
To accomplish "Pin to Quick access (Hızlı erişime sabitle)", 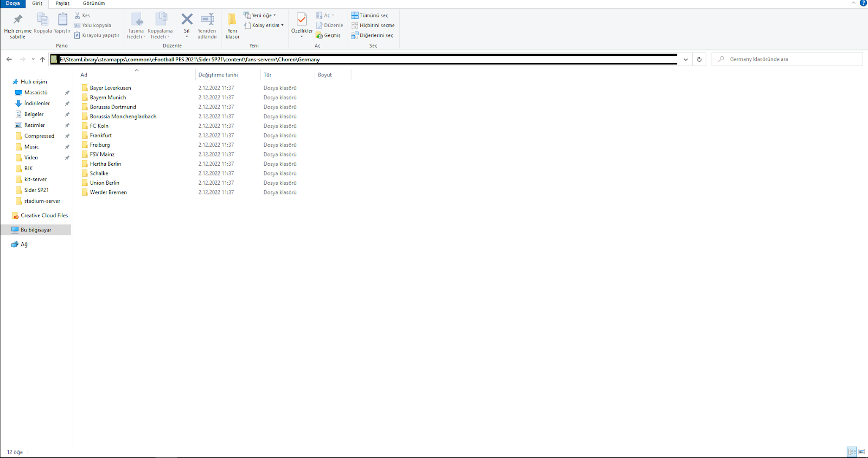I will [x=17, y=25].
